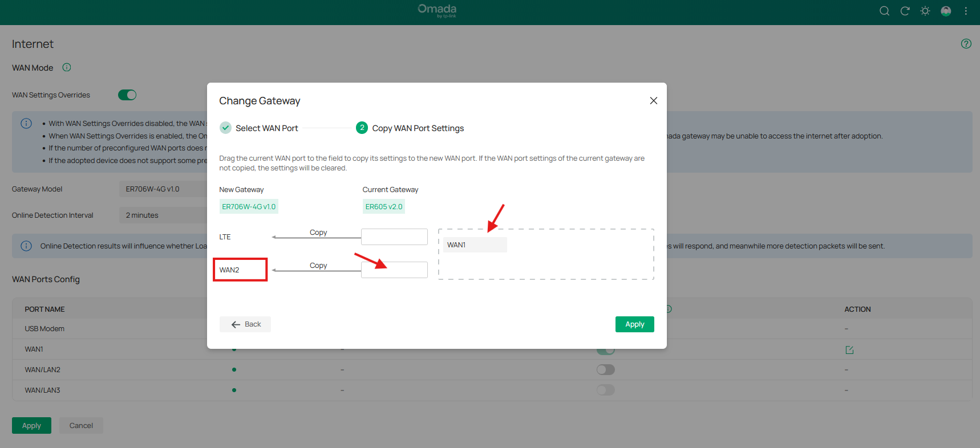
Task: Click the WAN/LAN2 row name
Action: click(x=42, y=369)
